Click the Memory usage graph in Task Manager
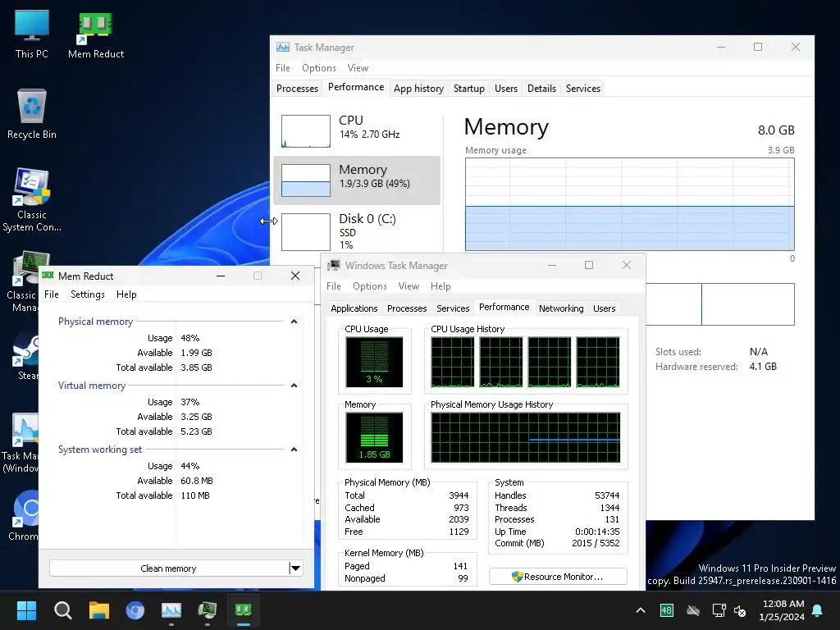 pyautogui.click(x=629, y=204)
